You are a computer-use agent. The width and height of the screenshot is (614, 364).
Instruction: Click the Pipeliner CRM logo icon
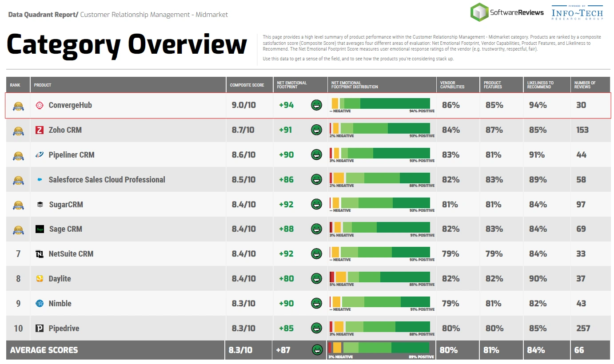point(40,155)
